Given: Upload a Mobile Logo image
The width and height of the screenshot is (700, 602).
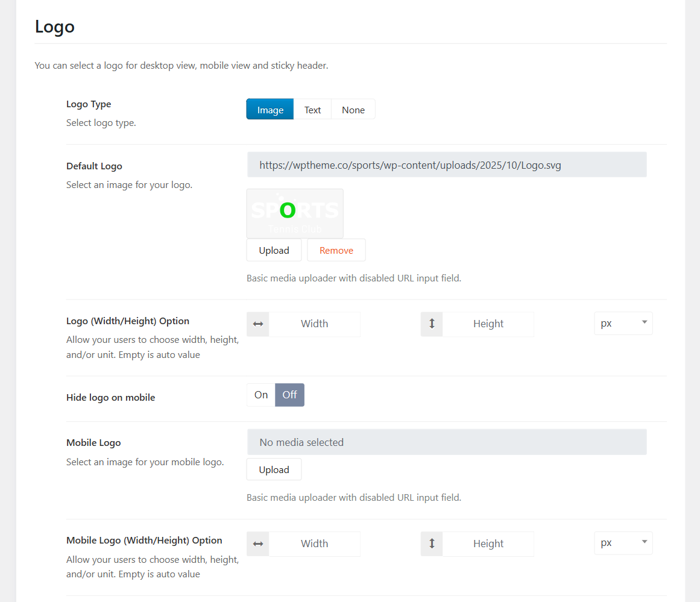Looking at the screenshot, I should [x=274, y=470].
